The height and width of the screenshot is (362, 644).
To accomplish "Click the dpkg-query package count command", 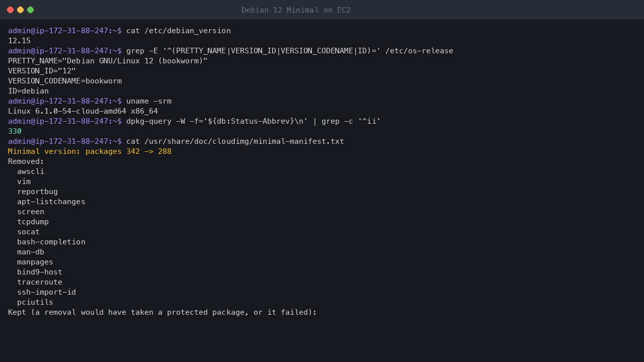I will (254, 121).
